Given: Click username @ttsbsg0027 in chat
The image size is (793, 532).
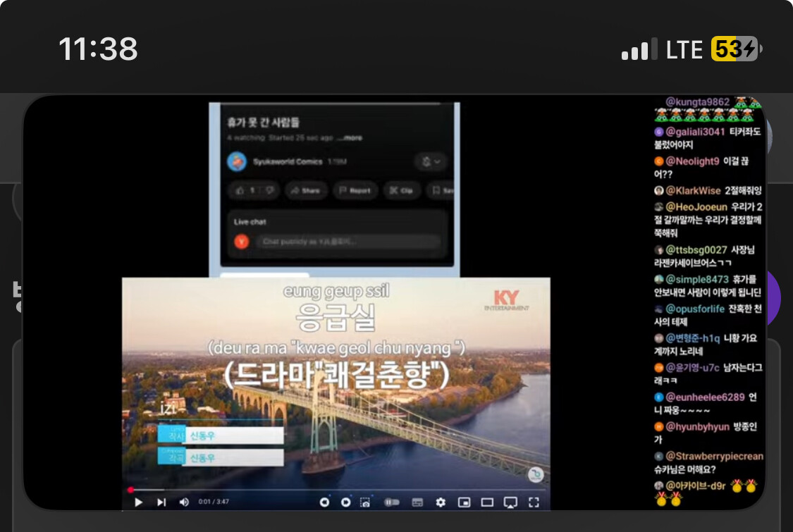Looking at the screenshot, I should tap(696, 249).
